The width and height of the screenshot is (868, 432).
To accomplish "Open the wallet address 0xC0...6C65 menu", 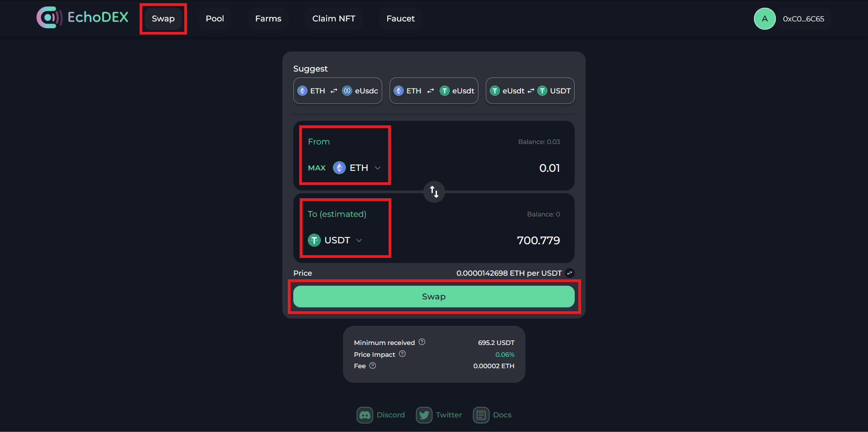I will [x=803, y=19].
